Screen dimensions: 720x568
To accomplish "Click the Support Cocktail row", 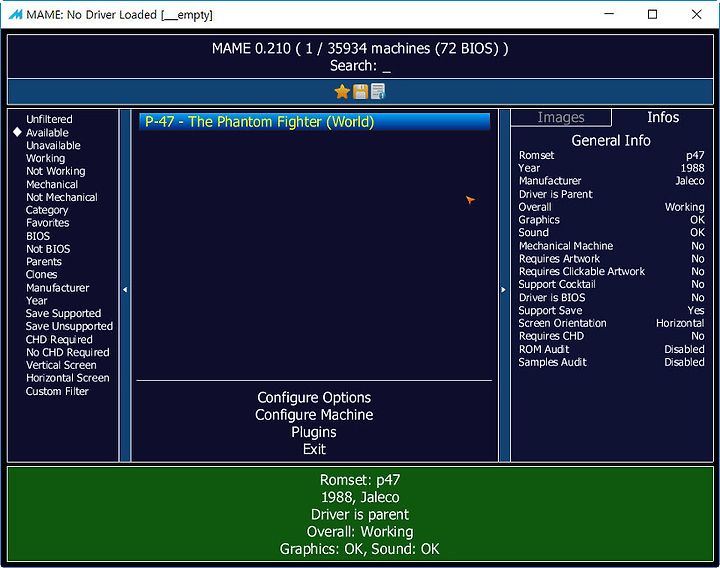I will tap(611, 285).
